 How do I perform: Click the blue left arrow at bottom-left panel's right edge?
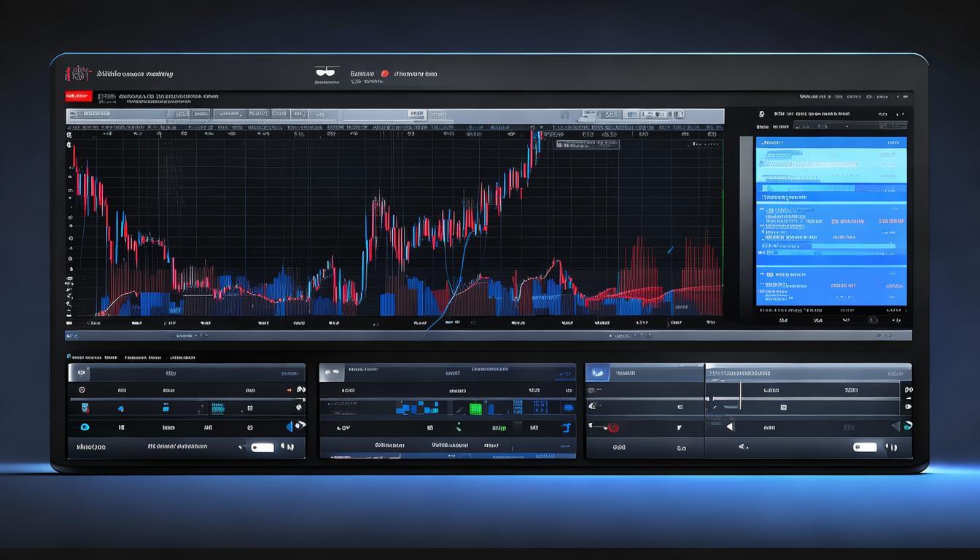tap(290, 427)
